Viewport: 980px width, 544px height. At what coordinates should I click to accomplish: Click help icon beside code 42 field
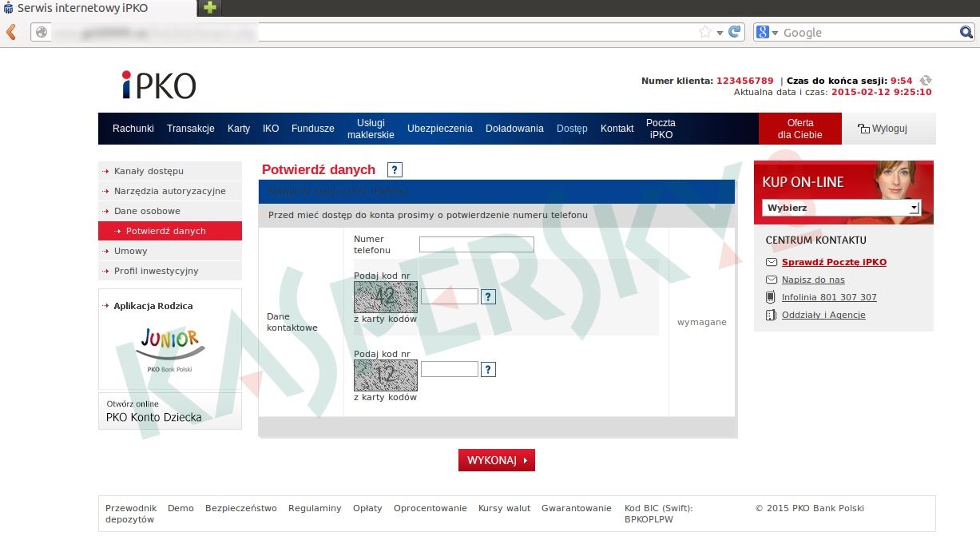point(489,296)
